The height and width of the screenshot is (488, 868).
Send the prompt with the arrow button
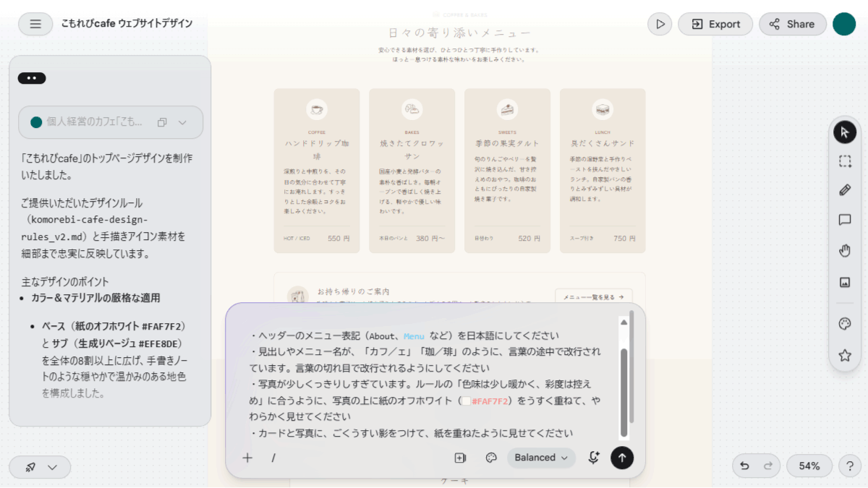[x=622, y=458]
